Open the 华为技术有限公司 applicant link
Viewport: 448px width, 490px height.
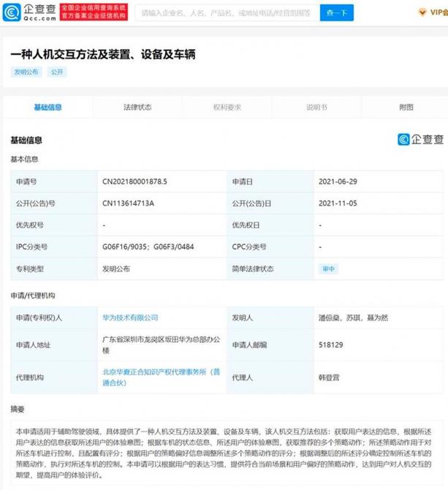coord(131,318)
